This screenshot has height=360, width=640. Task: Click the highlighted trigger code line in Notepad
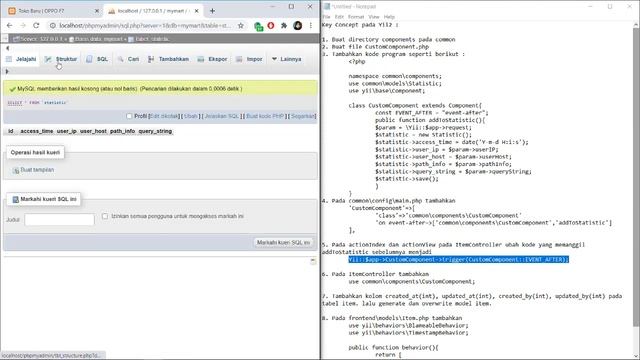tap(458, 260)
